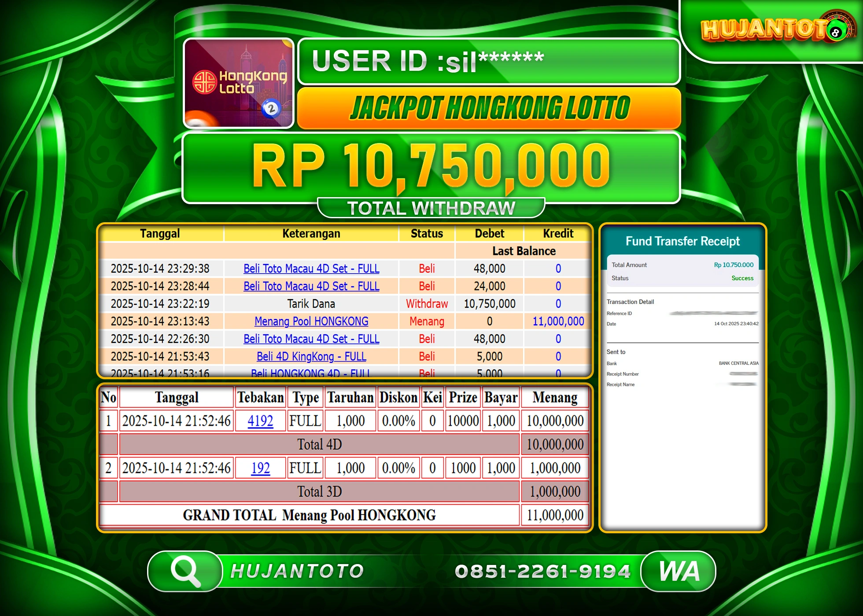Open the Beli 4D KingKong - FULL link

pos(311,356)
